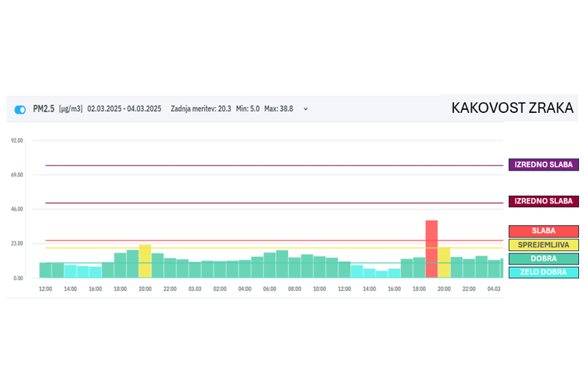Click the cyan ZELO DOBRA legend label

(x=543, y=272)
